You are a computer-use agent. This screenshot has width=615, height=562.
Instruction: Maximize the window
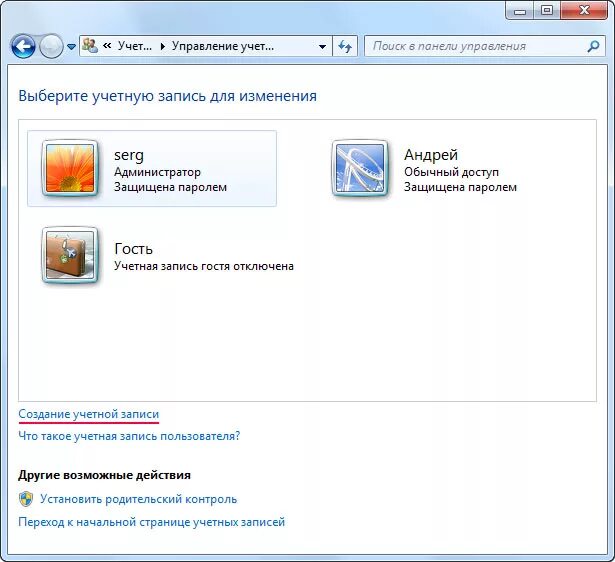[x=547, y=11]
